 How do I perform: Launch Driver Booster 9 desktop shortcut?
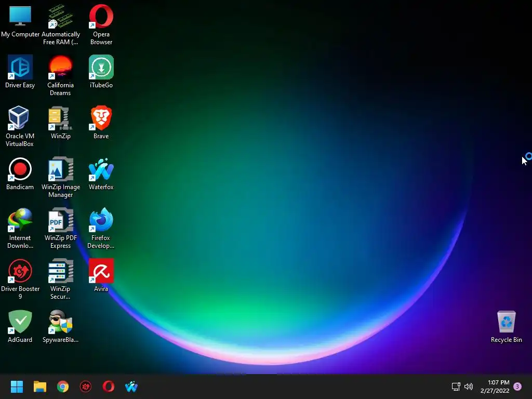point(20,279)
